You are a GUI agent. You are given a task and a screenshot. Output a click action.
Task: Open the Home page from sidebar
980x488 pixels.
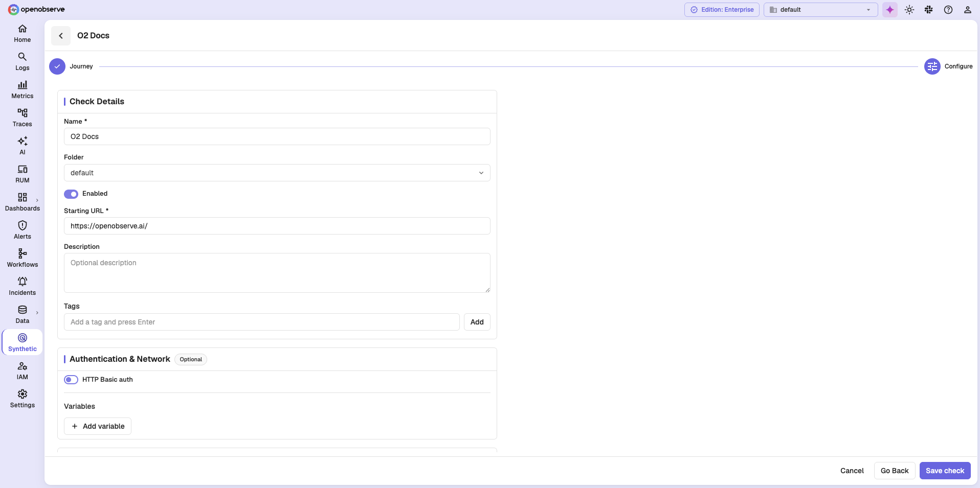coord(23,34)
